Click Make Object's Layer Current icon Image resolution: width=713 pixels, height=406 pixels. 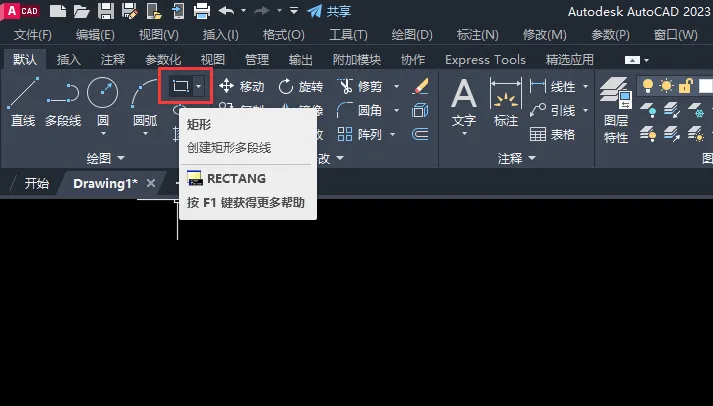coord(672,110)
